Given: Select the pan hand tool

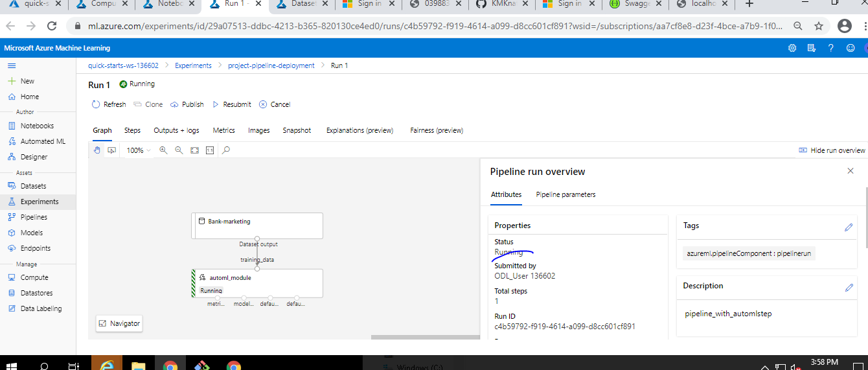Looking at the screenshot, I should click(x=97, y=150).
